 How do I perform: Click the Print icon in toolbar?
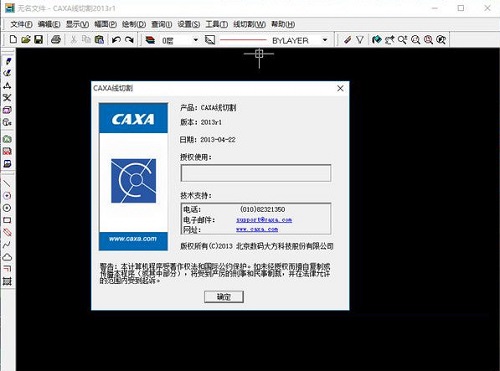[x=56, y=40]
